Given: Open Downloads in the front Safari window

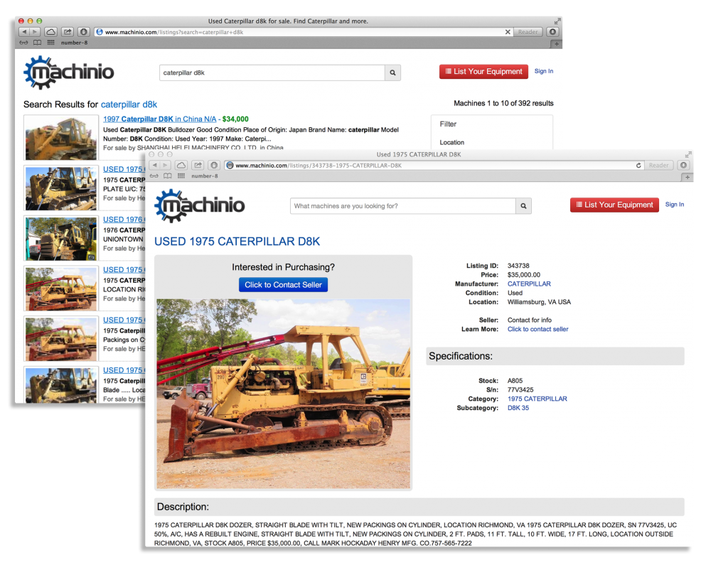Looking at the screenshot, I should [x=683, y=166].
